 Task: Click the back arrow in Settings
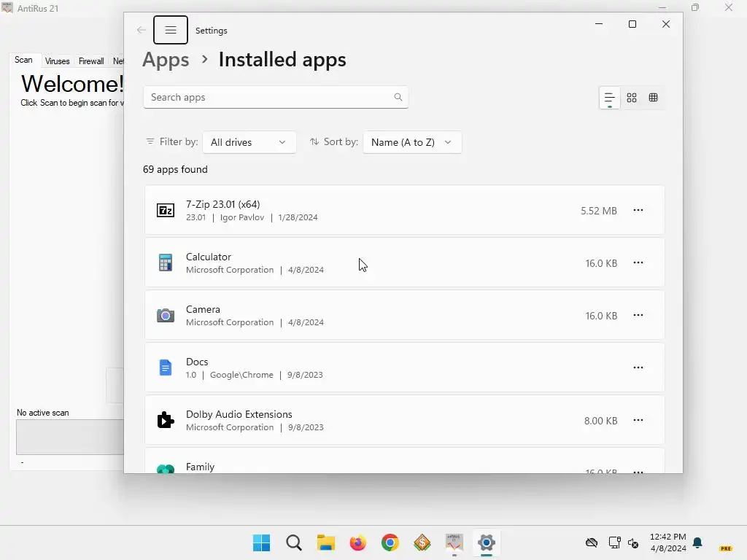click(x=141, y=30)
